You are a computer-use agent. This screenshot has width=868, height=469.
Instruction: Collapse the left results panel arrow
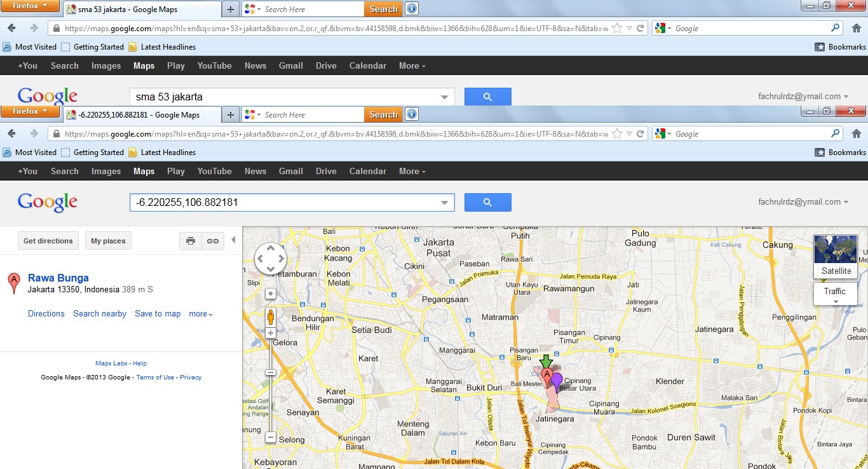(233, 240)
